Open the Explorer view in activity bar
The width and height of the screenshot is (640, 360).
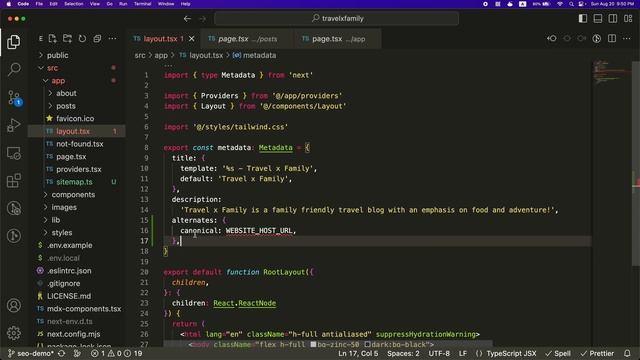[13, 42]
